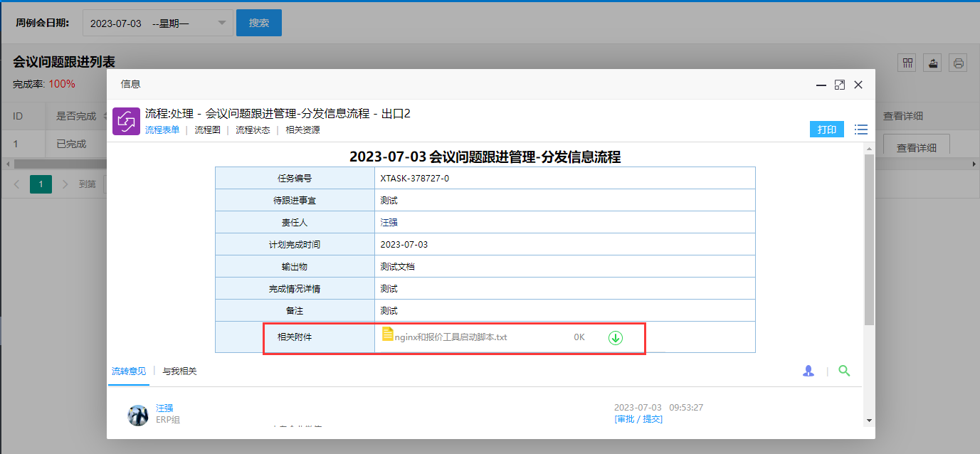Switch to the 流程状态 tab

pos(253,130)
